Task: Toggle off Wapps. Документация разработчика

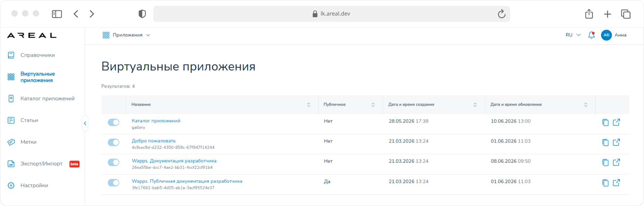Action: click(x=113, y=162)
